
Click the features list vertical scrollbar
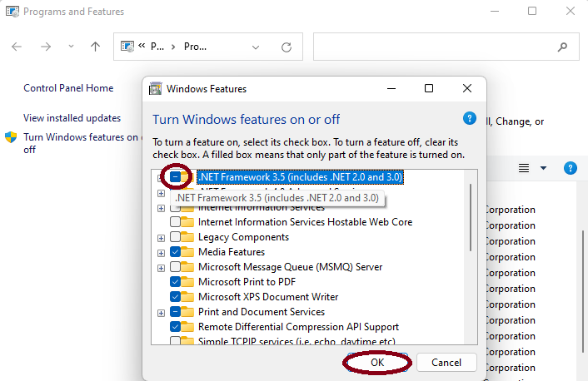click(x=471, y=216)
